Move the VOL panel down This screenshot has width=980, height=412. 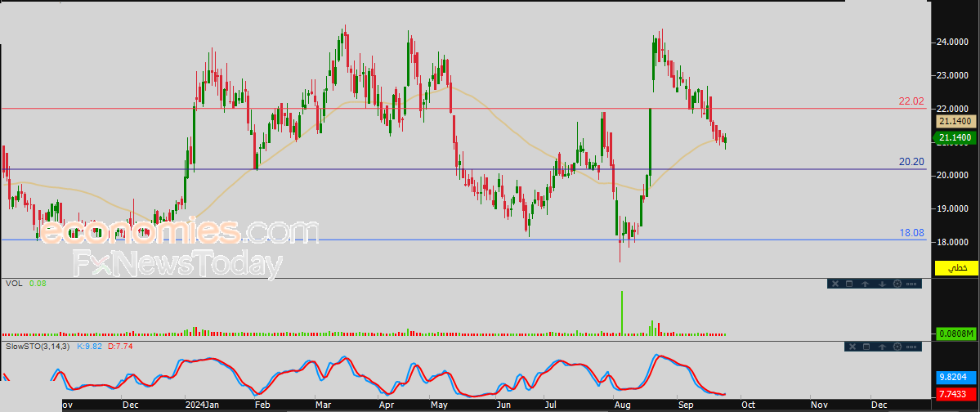click(882, 284)
